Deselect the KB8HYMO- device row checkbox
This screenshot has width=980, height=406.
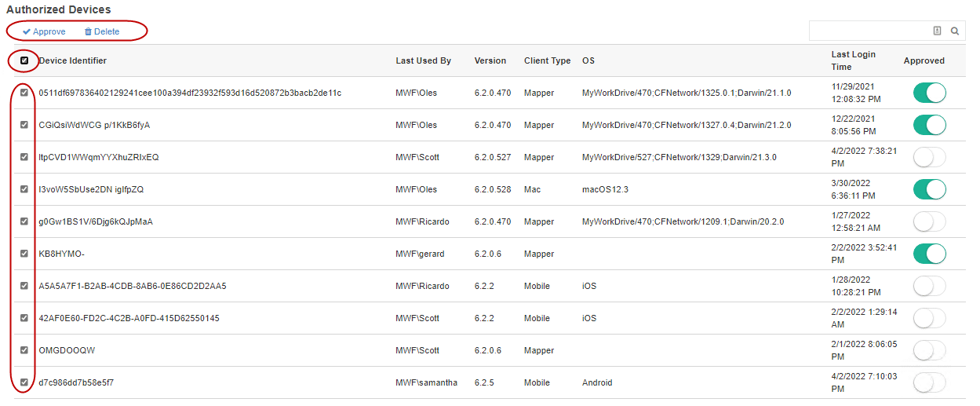[24, 254]
